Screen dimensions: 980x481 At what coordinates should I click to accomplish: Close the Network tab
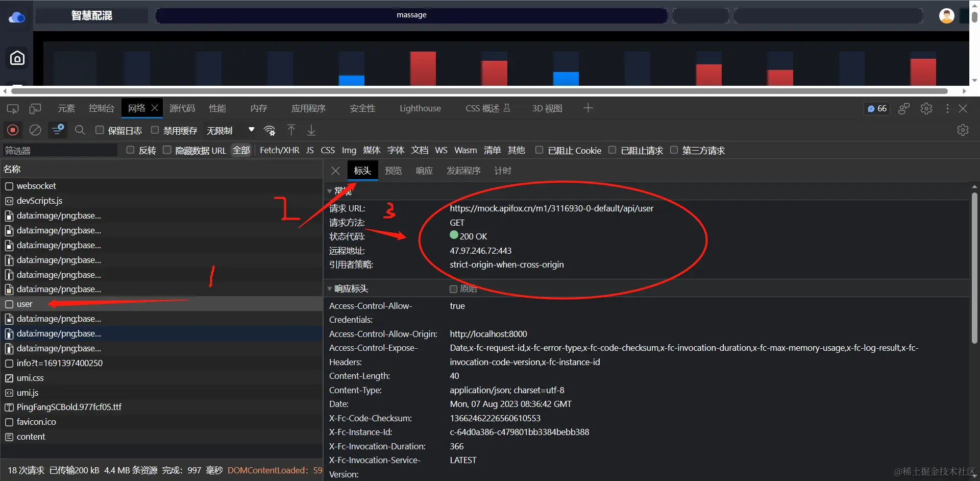pos(155,108)
